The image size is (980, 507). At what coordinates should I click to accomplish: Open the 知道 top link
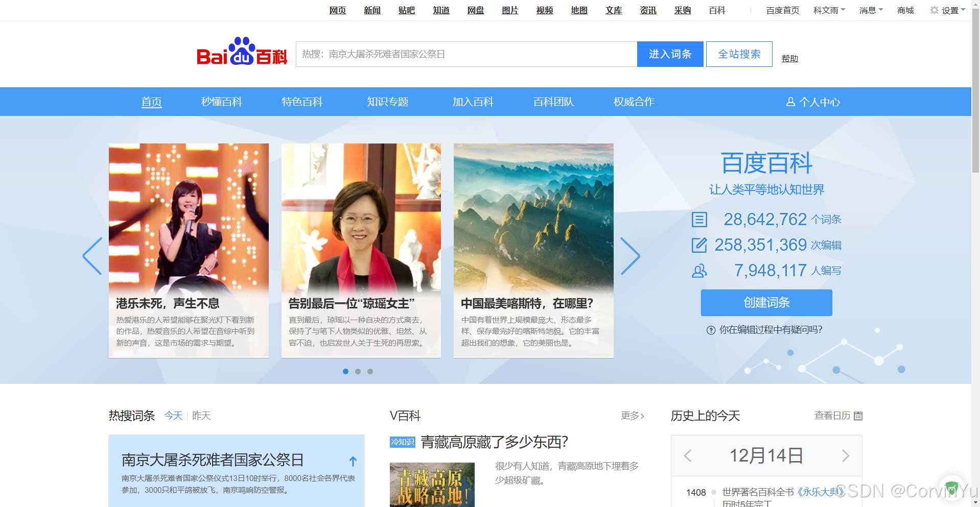441,10
